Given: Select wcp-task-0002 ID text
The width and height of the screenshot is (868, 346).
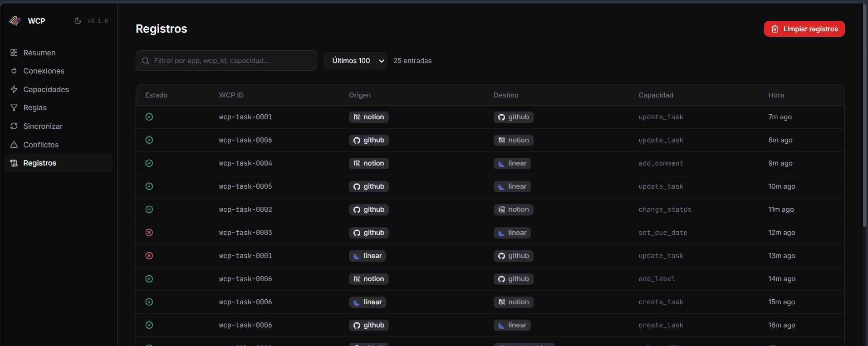Looking at the screenshot, I should (x=245, y=210).
